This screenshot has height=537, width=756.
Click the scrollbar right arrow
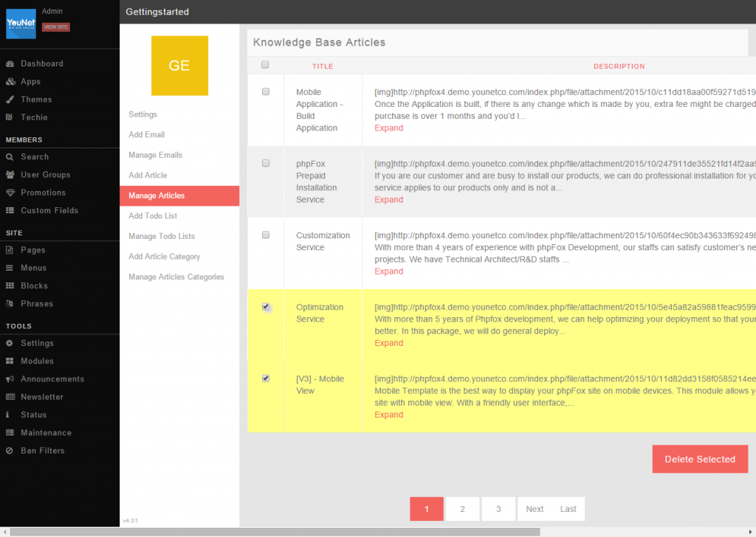[750, 532]
